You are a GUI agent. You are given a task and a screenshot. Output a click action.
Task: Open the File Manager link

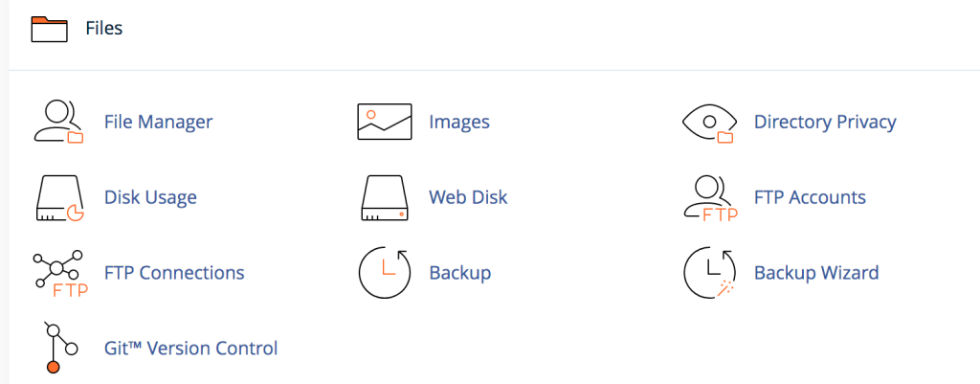tap(158, 122)
